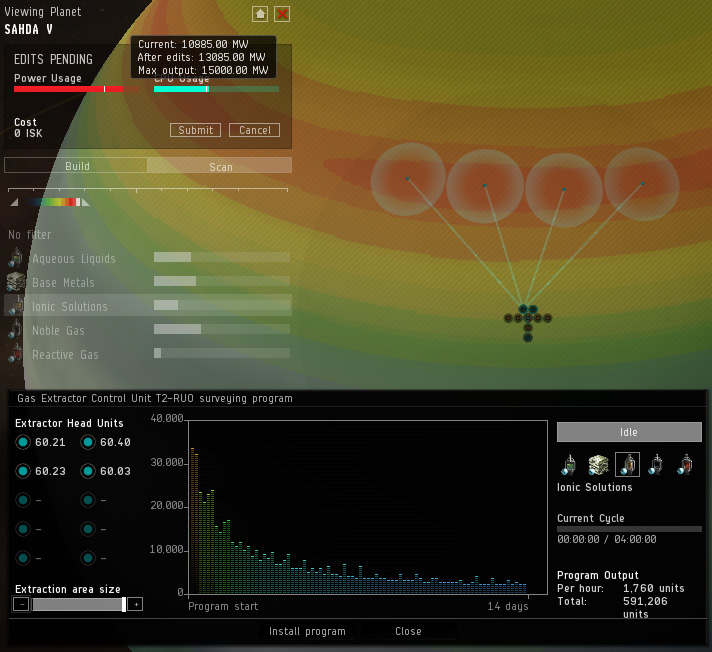Close the planet view with red X
Screen dimensions: 712x652
(x=282, y=14)
